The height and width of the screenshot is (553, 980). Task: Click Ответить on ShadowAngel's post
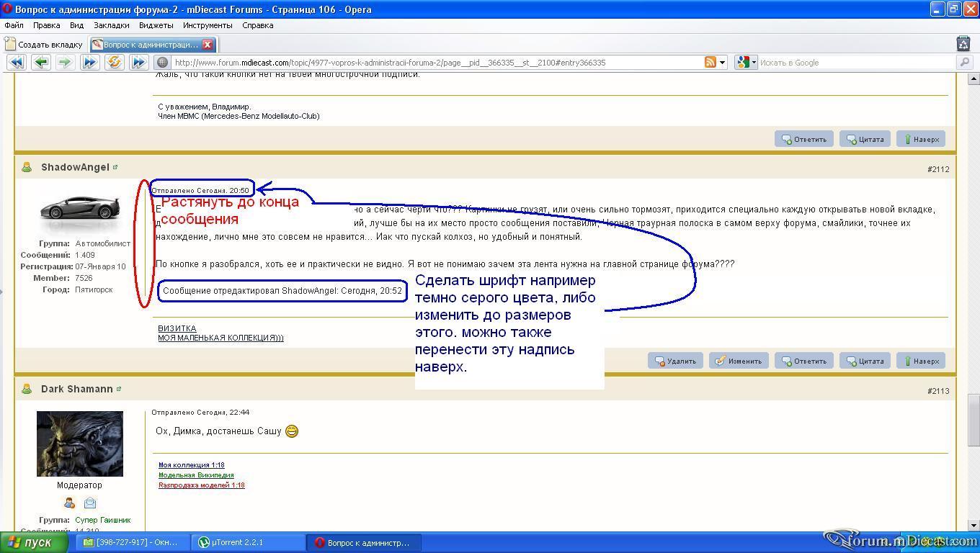coord(804,361)
